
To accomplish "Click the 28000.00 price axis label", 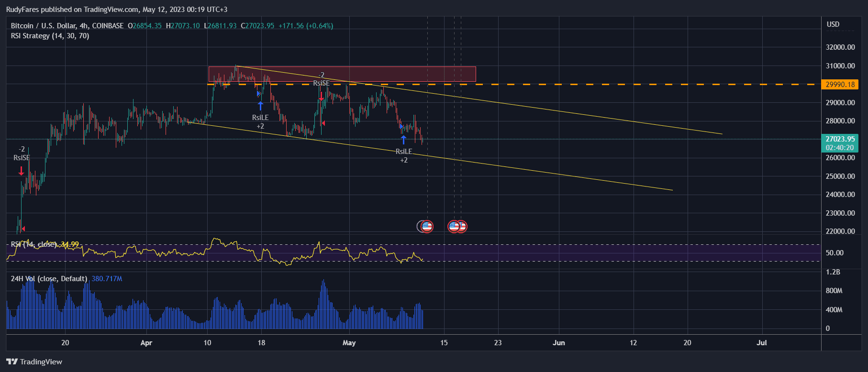I will pos(840,121).
